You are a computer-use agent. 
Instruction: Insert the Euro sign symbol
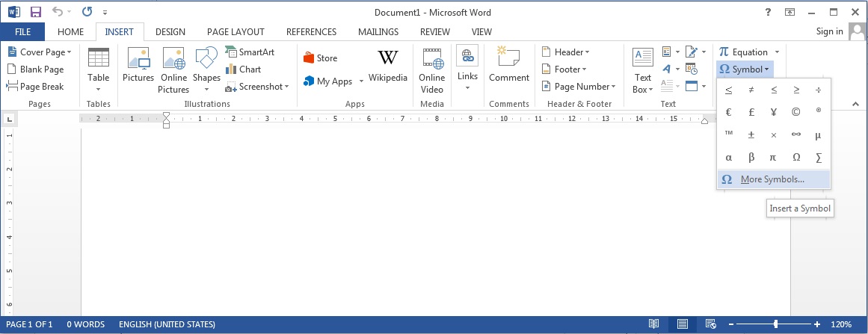[x=728, y=112]
